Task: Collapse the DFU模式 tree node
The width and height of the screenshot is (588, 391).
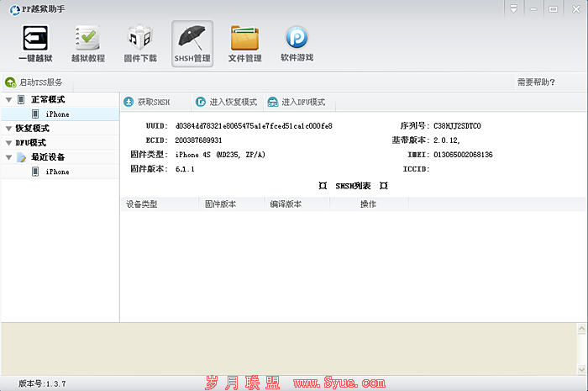Action: click(x=8, y=143)
